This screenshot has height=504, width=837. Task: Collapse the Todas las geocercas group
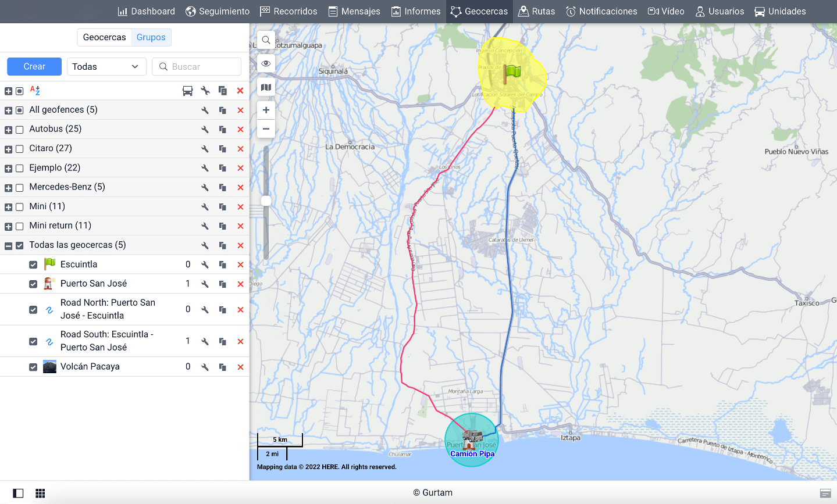click(x=8, y=245)
